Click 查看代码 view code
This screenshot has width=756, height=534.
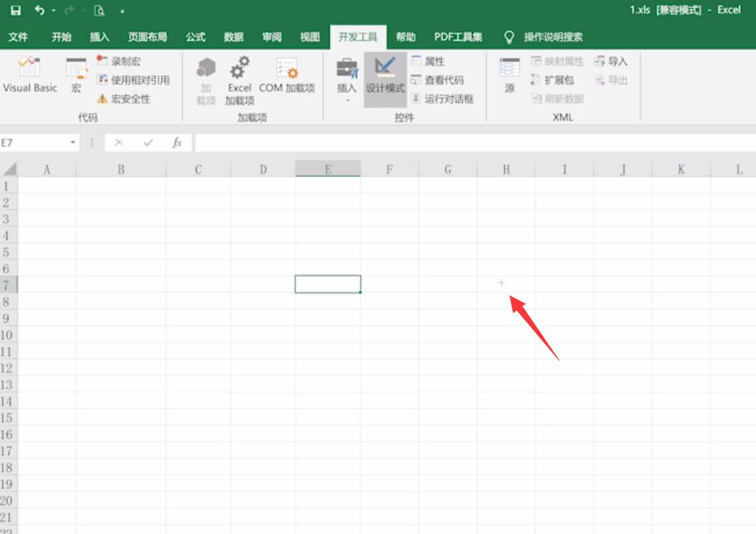coord(437,80)
